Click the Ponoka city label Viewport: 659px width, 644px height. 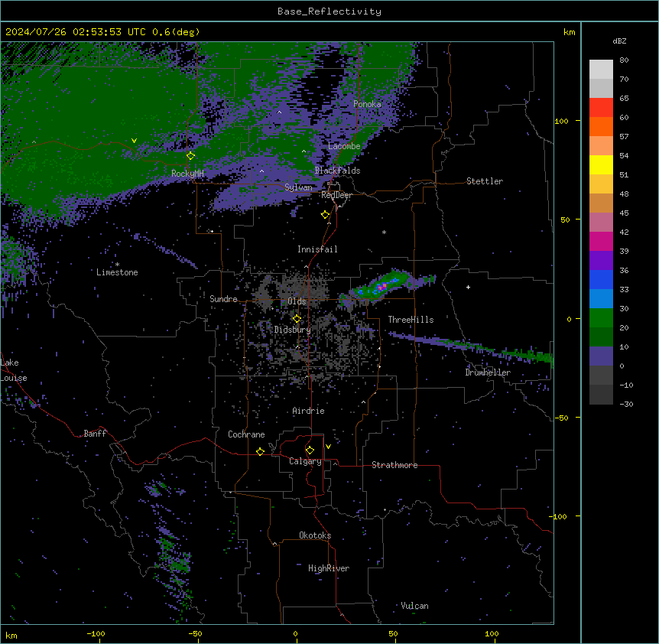(367, 104)
